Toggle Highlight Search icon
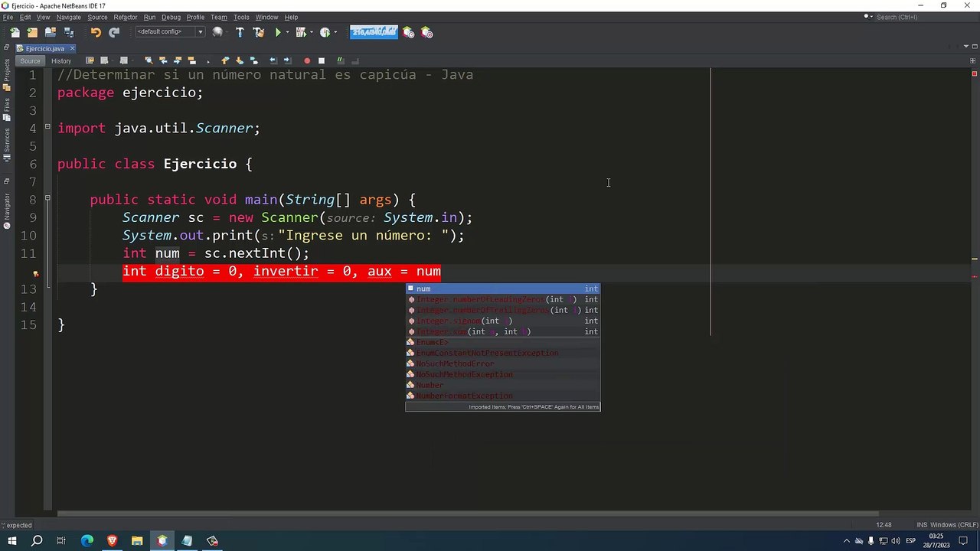This screenshot has width=980, height=551. coord(192,60)
